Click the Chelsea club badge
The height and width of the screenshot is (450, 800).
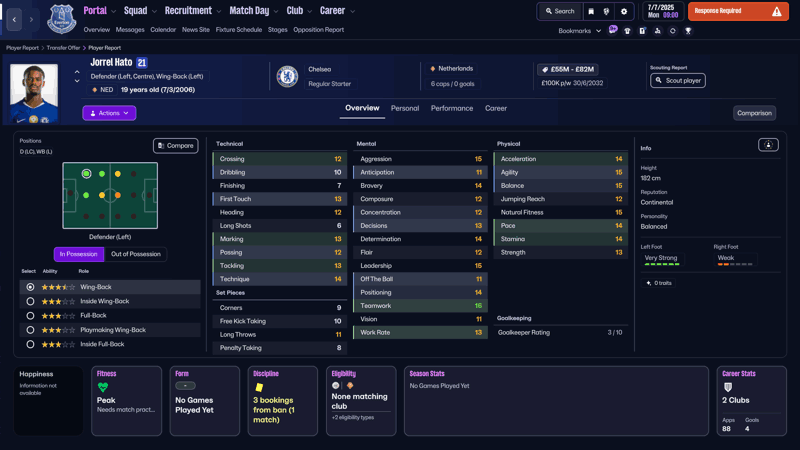(287, 77)
